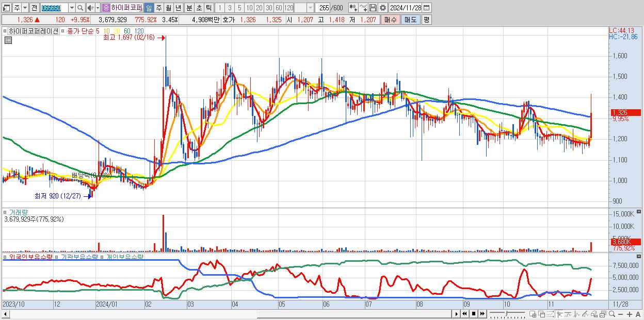This screenshot has width=644, height=320.
Task: Click the save floppy disk icon
Action: click(x=373, y=8)
